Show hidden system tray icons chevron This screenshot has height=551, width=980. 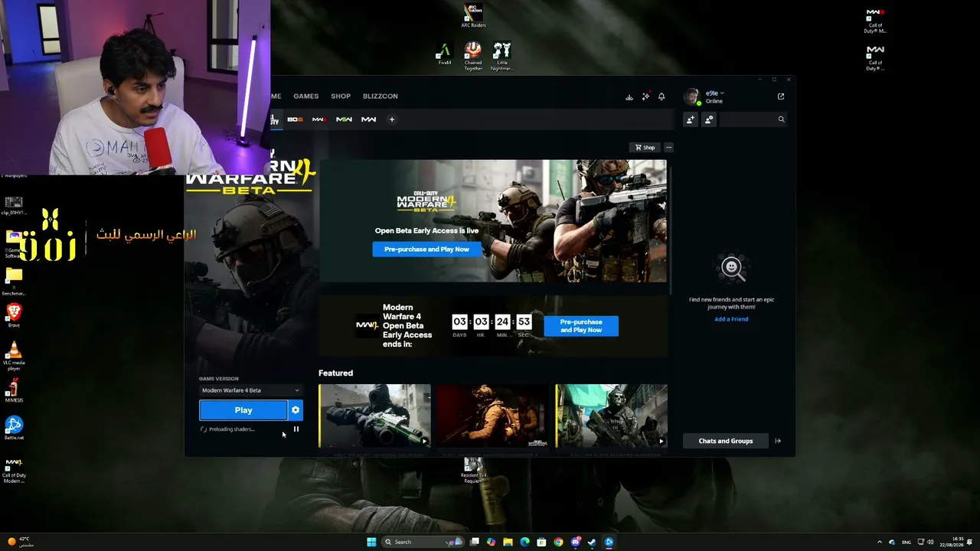coord(880,542)
